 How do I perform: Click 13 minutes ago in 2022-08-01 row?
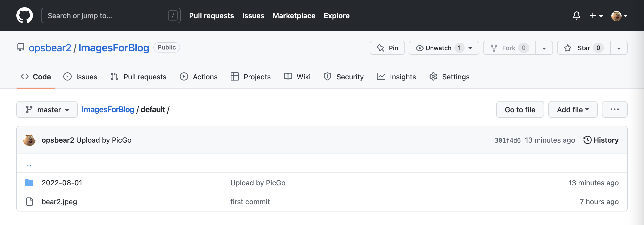(x=594, y=183)
